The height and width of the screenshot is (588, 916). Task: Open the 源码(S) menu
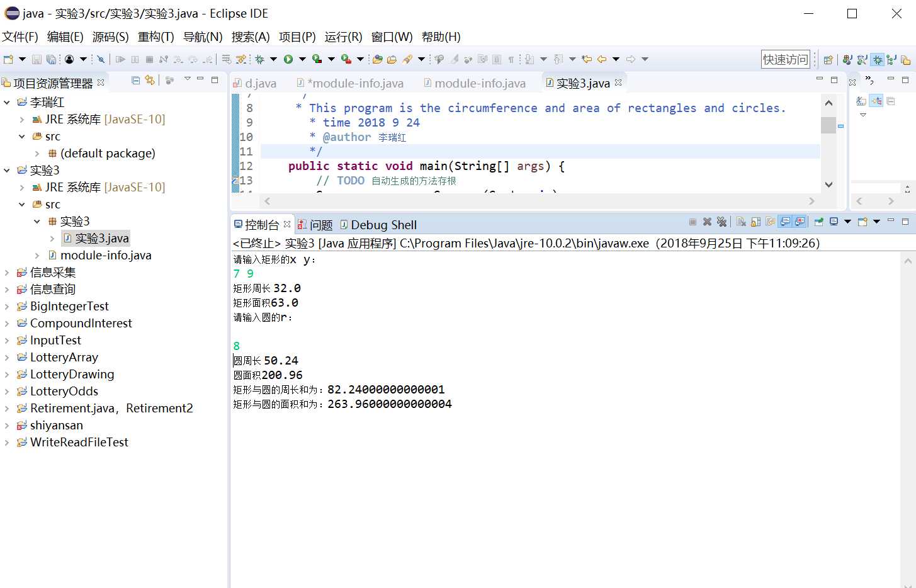pyautogui.click(x=111, y=37)
